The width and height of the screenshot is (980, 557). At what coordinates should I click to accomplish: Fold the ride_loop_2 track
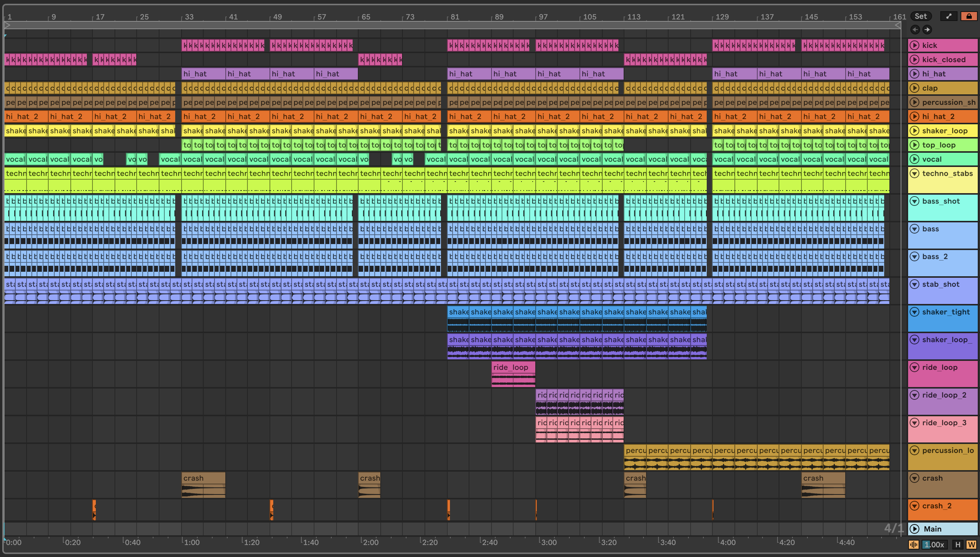pyautogui.click(x=914, y=395)
